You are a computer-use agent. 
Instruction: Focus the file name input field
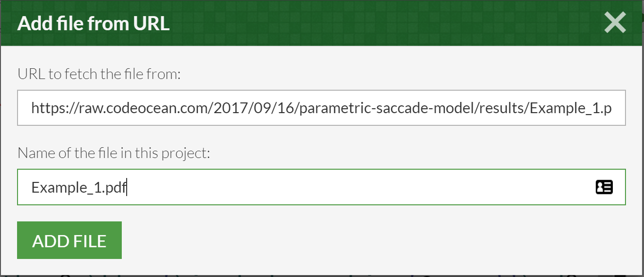(x=321, y=187)
